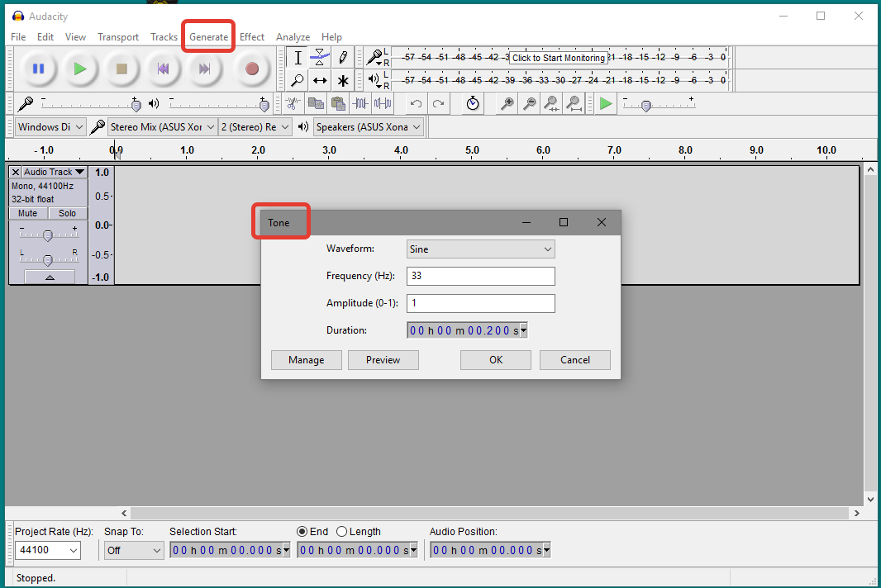Select the End radio button
Image resolution: width=881 pixels, height=588 pixels.
pos(303,531)
